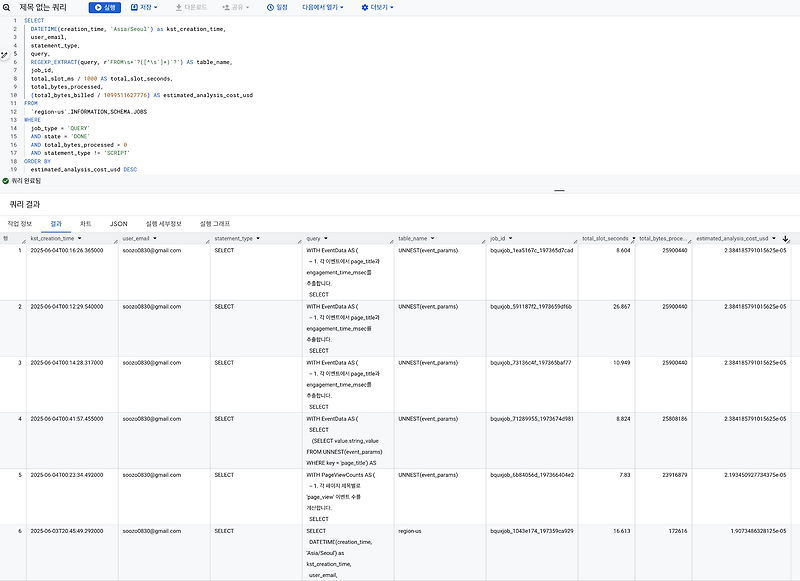Click cost value 1.9073486328125e-05
Viewport: 800px width, 581px height.
758,531
